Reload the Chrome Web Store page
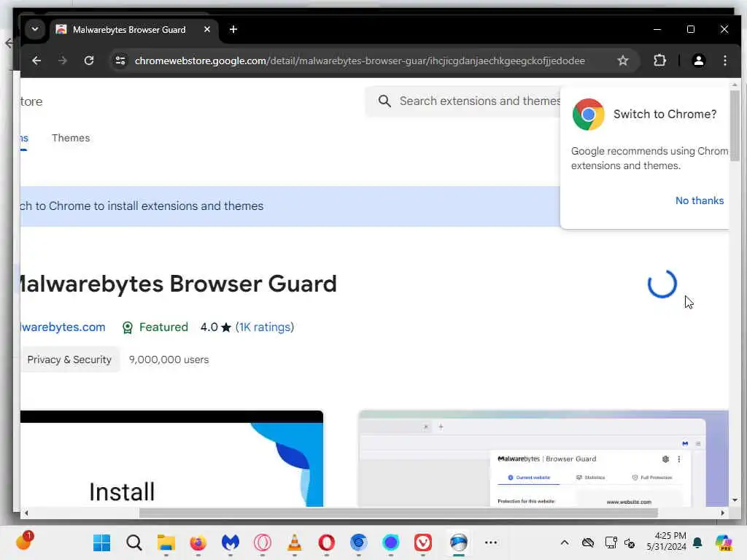Viewport: 747px width, 560px height. pyautogui.click(x=89, y=61)
